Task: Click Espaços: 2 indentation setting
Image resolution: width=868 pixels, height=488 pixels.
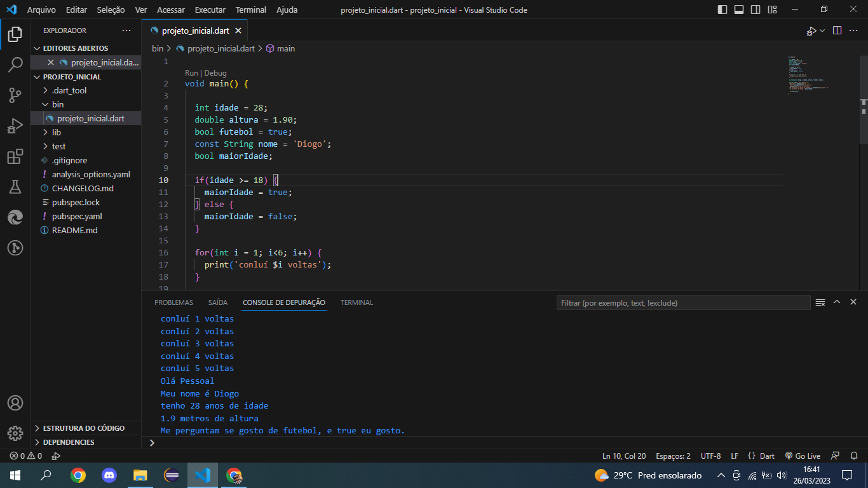Action: 673,456
